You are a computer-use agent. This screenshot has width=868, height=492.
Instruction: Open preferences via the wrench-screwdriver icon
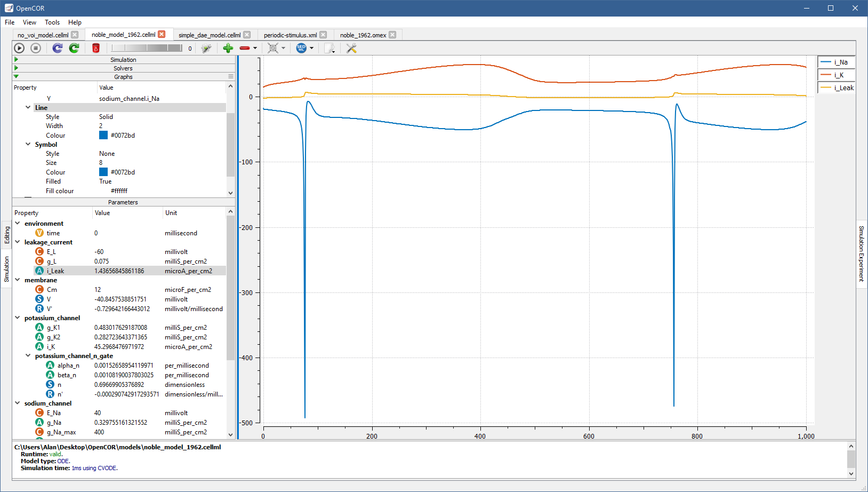351,48
